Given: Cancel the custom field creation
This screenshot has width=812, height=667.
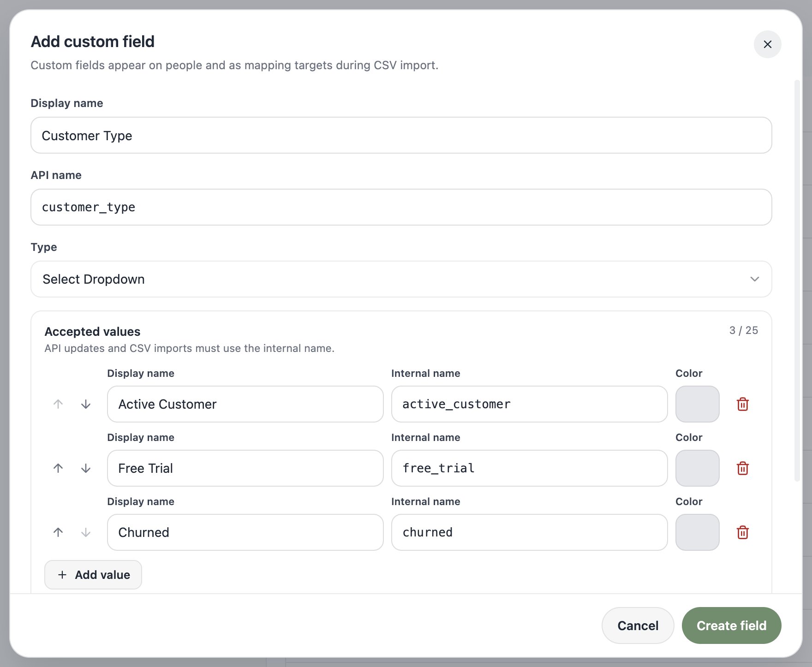Looking at the screenshot, I should click(x=638, y=625).
